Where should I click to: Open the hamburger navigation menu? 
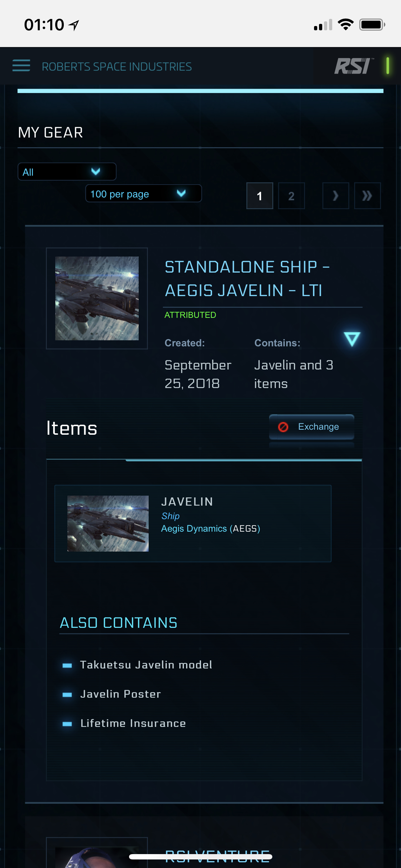(21, 66)
